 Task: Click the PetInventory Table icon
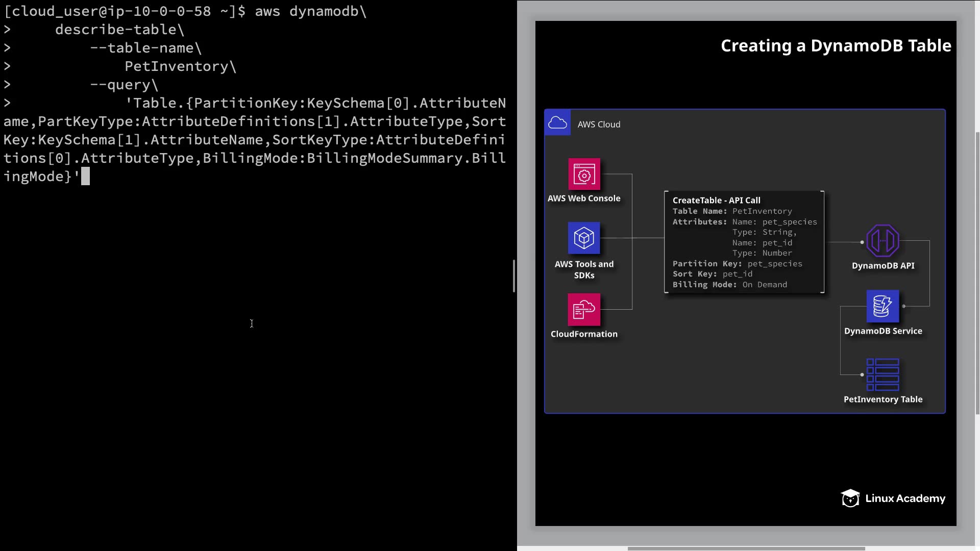pos(883,374)
